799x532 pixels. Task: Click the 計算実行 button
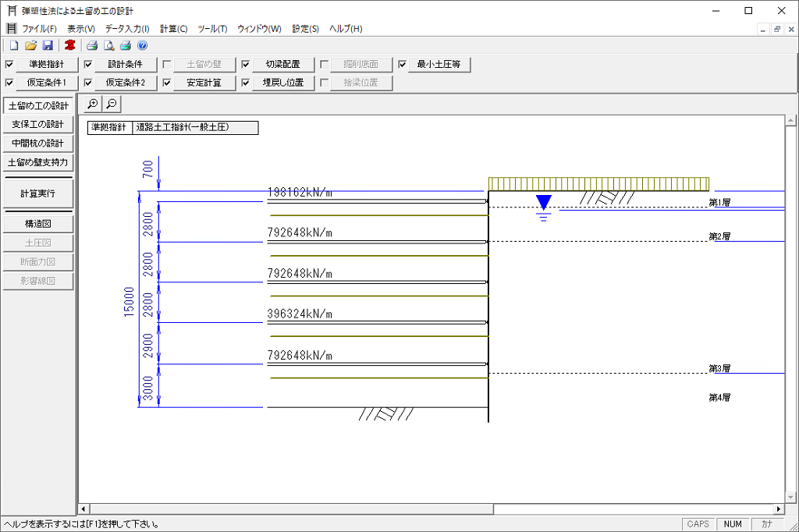tap(38, 193)
